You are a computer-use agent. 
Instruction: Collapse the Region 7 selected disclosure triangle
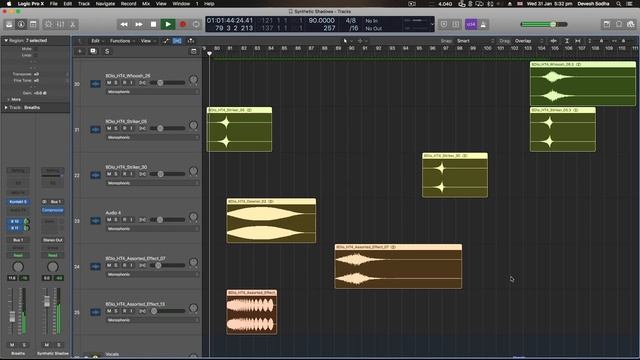[6, 40]
